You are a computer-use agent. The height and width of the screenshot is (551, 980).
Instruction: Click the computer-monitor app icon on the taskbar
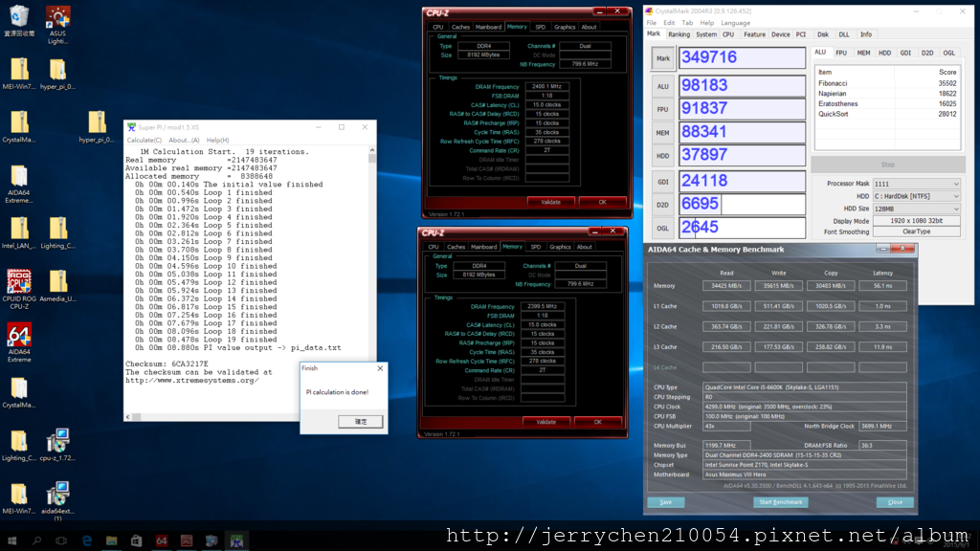[212, 541]
